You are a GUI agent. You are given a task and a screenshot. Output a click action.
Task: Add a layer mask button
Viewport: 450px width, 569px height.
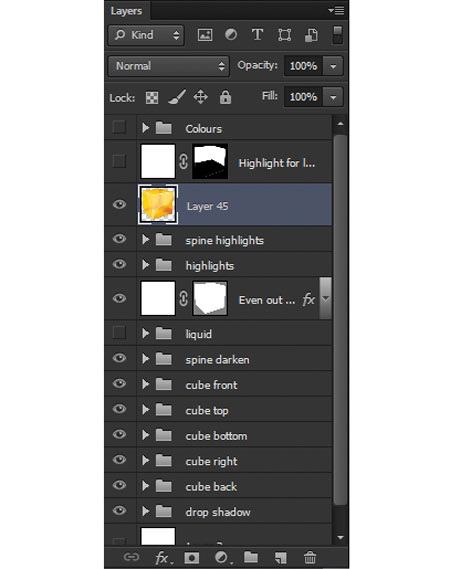click(192, 558)
